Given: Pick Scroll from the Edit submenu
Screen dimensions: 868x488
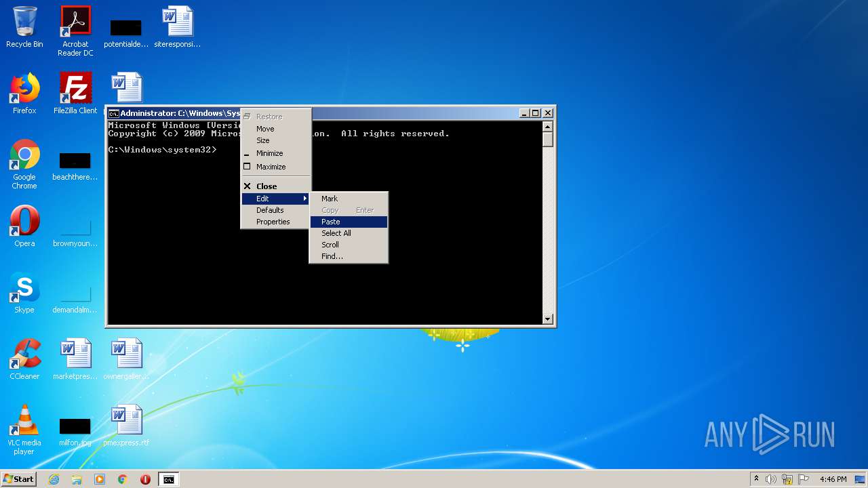Looking at the screenshot, I should pyautogui.click(x=349, y=245).
